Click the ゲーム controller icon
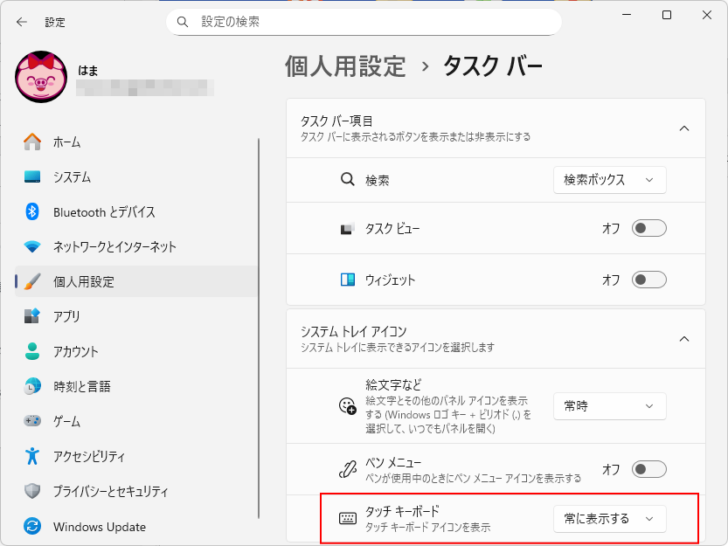Viewport: 728px width, 546px height. (32, 421)
